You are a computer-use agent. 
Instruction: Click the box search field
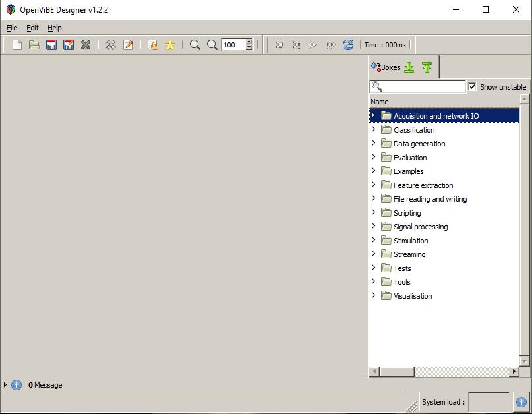(x=418, y=86)
